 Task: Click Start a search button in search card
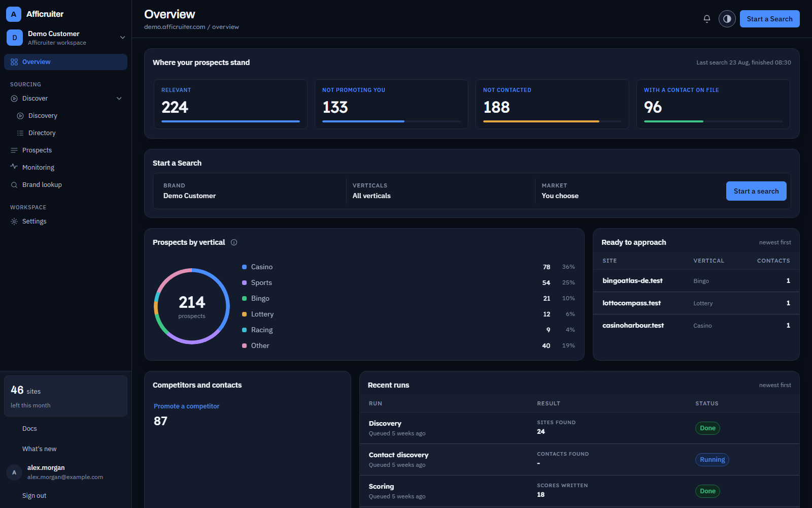pyautogui.click(x=756, y=191)
